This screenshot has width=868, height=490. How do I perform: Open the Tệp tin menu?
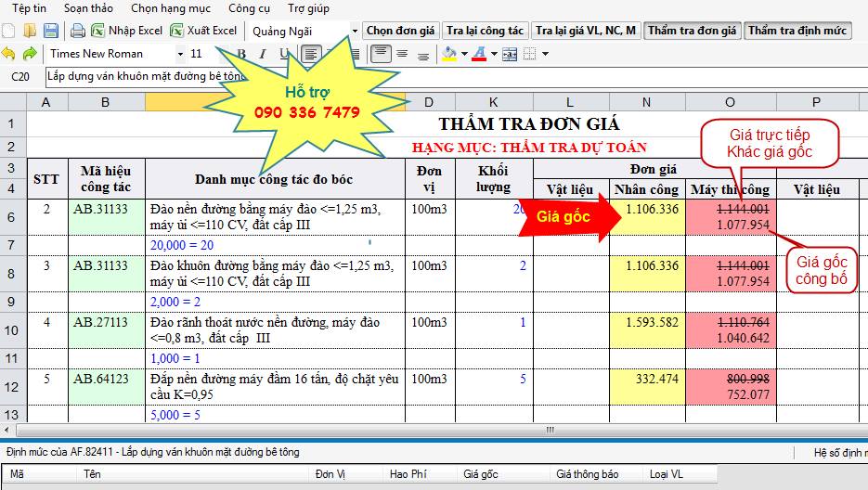30,8
